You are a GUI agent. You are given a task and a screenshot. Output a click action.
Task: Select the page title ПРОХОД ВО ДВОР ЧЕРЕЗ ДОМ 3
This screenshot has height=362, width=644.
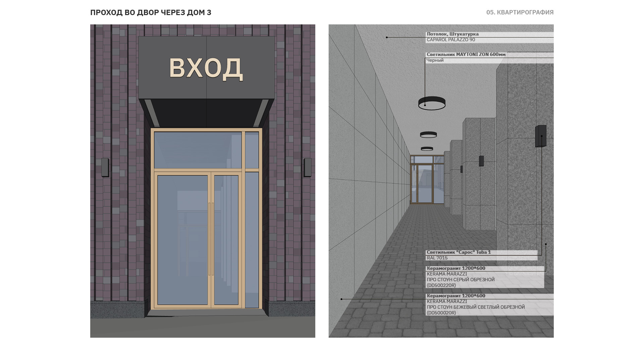[151, 12]
